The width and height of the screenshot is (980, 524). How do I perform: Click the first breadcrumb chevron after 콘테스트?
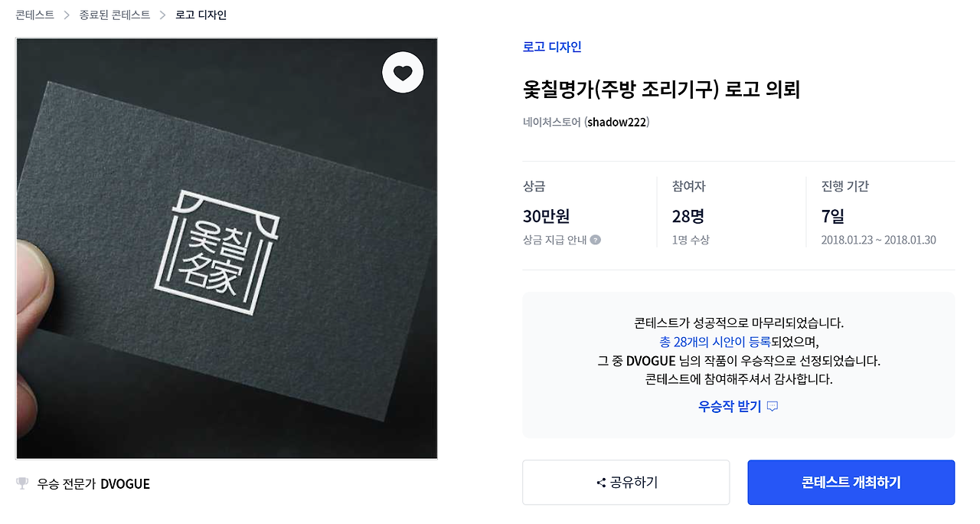tap(67, 15)
